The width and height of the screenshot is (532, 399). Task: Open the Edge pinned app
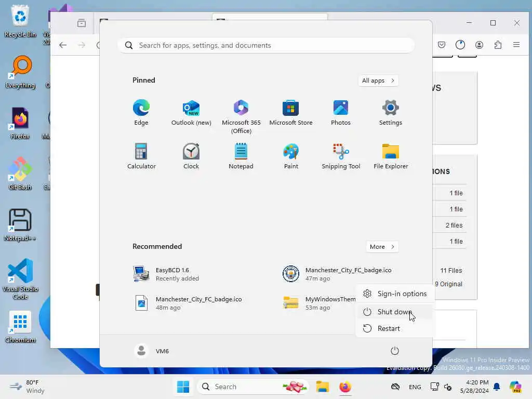pyautogui.click(x=141, y=113)
